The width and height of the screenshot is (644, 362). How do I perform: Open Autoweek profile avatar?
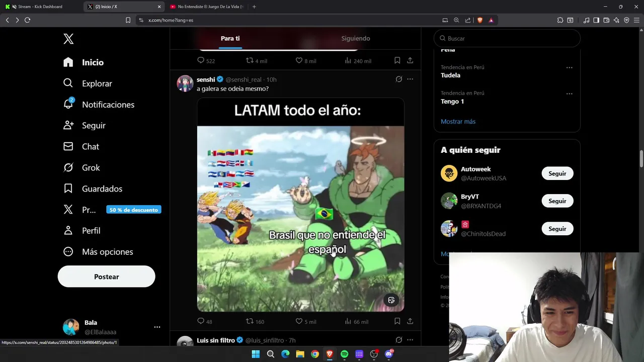coord(449,173)
